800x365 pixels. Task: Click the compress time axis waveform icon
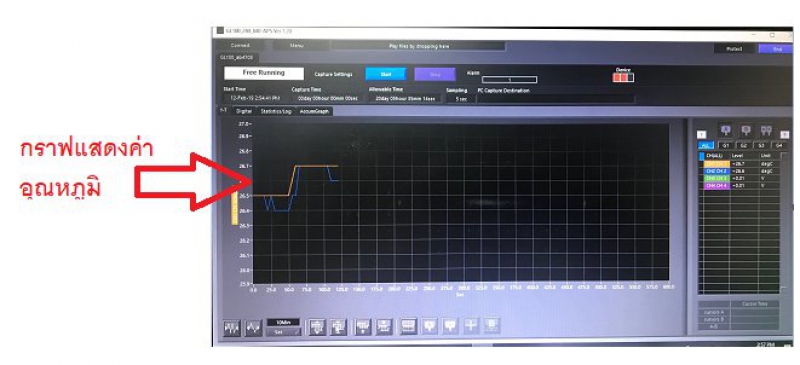pyautogui.click(x=232, y=328)
